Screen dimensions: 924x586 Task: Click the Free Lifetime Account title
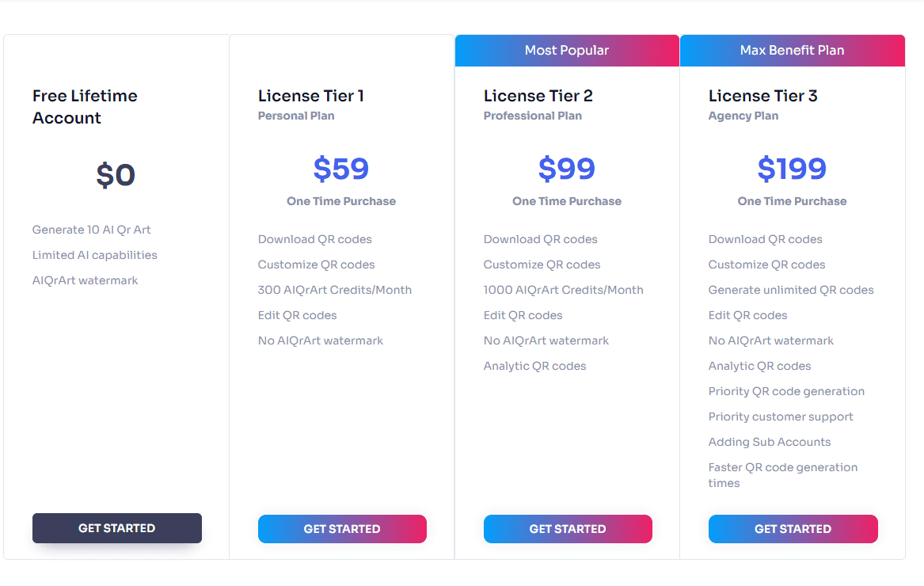pyautogui.click(x=85, y=107)
